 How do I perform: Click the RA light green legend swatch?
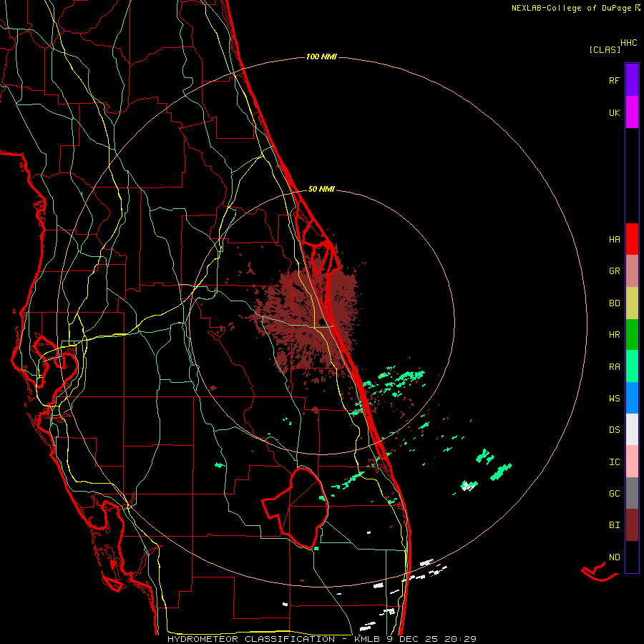pyautogui.click(x=632, y=366)
